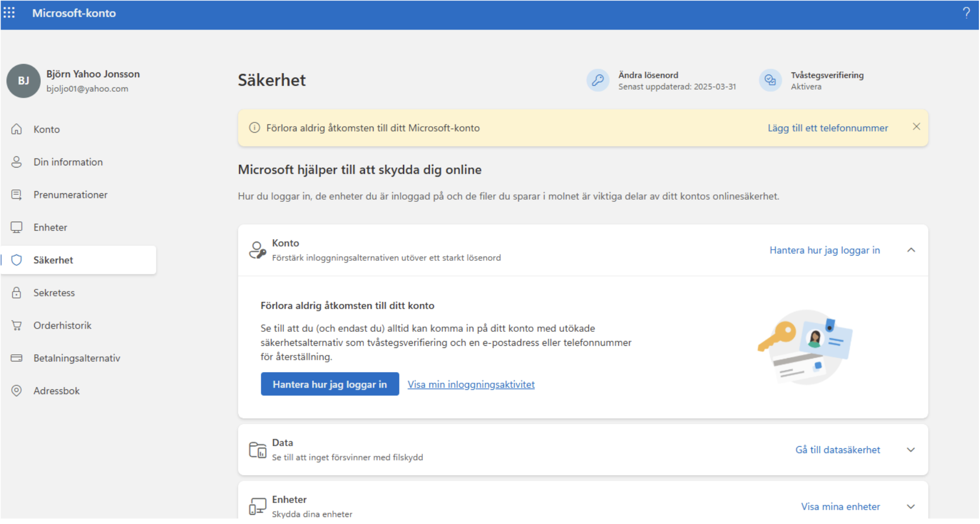Click the Prenumerationer icon in sidebar

(17, 195)
